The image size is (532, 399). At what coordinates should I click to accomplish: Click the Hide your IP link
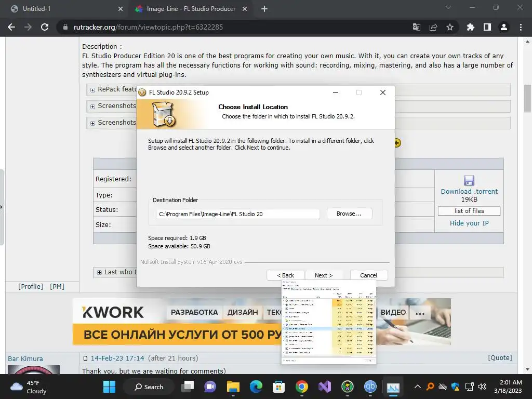(469, 223)
